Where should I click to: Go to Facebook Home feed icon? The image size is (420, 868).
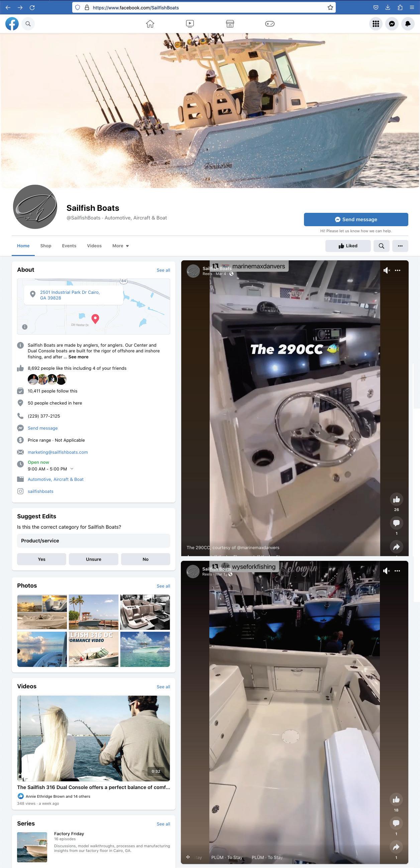click(x=150, y=24)
